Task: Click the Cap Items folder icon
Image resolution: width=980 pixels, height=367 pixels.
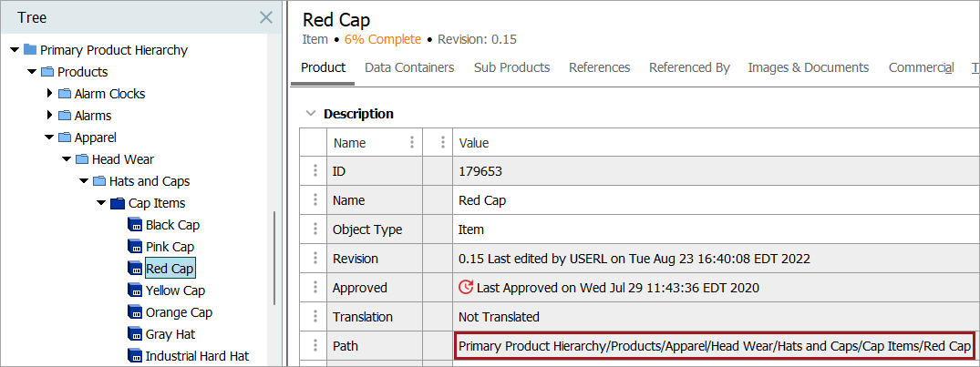Action: click(x=117, y=203)
